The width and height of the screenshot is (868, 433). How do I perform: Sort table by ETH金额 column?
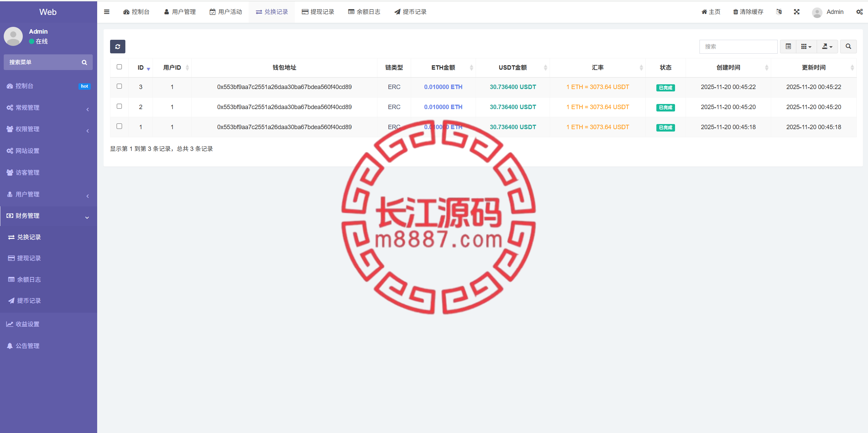[x=443, y=68]
